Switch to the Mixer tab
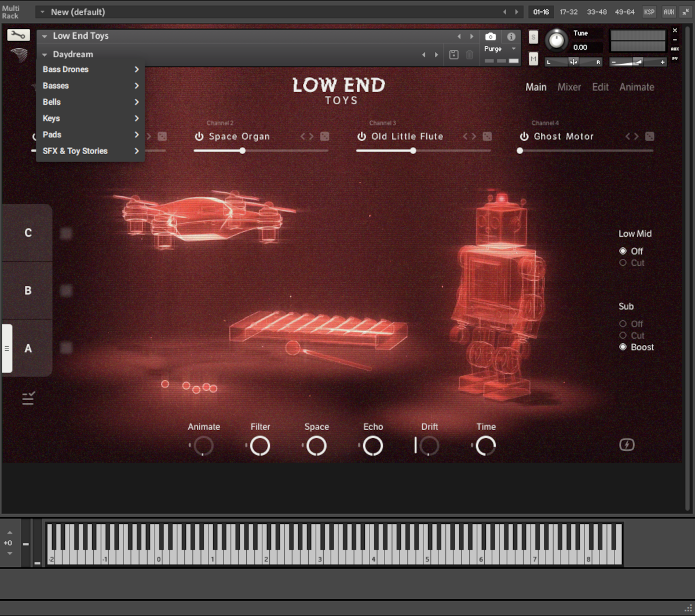The image size is (695, 616). [x=569, y=87]
